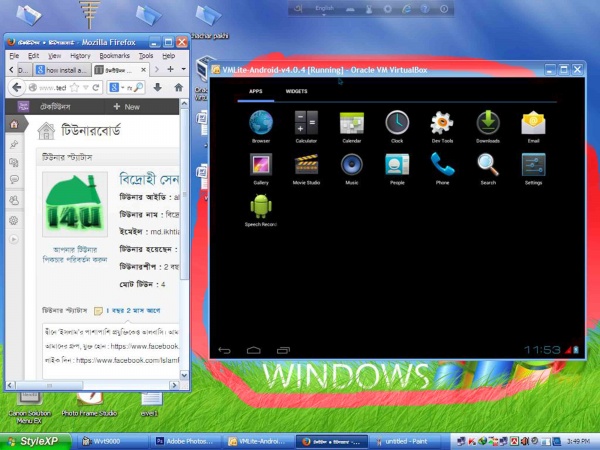Open the Firefox Help menu

(x=168, y=56)
